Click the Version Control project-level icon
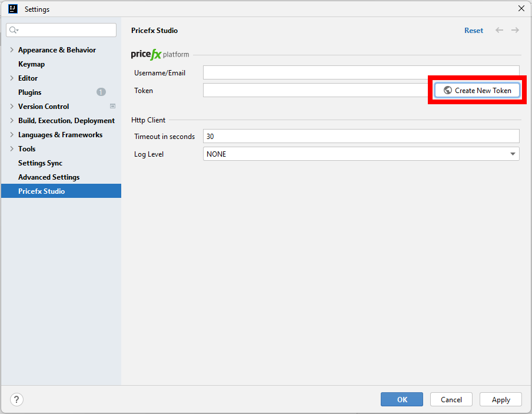 click(112, 107)
